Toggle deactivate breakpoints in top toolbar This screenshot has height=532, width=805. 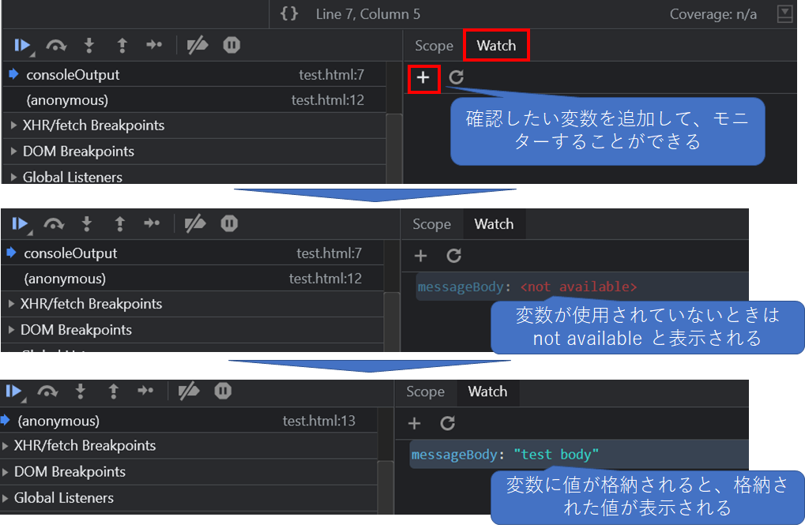(x=197, y=45)
